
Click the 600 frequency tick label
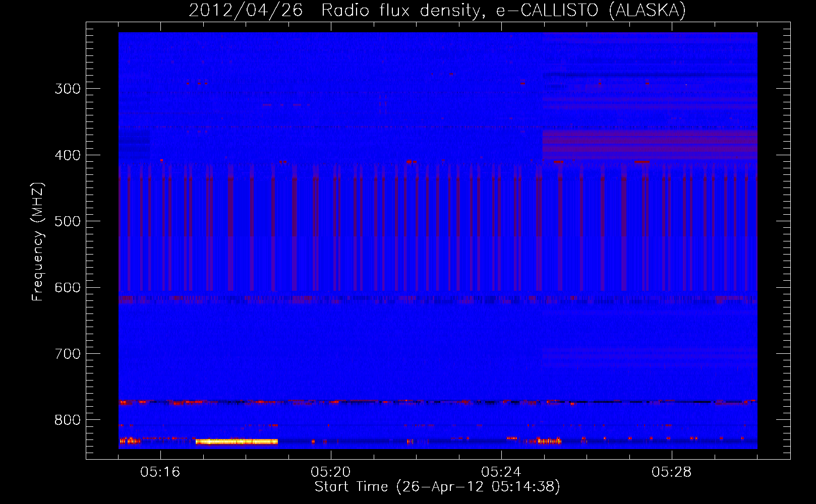[x=68, y=288]
